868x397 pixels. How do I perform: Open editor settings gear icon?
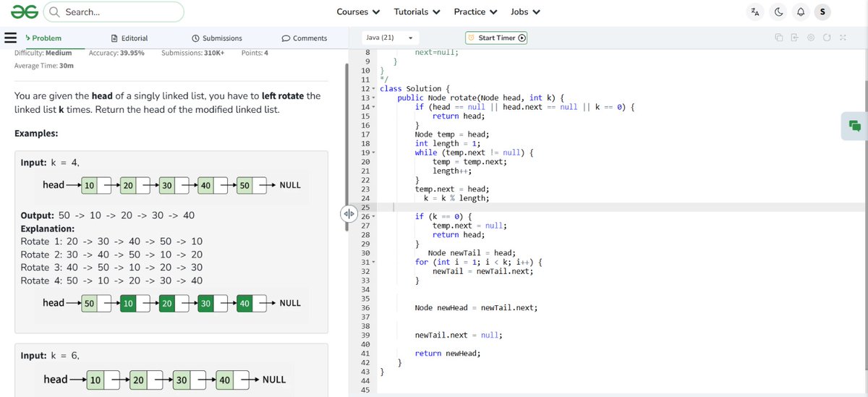click(811, 38)
